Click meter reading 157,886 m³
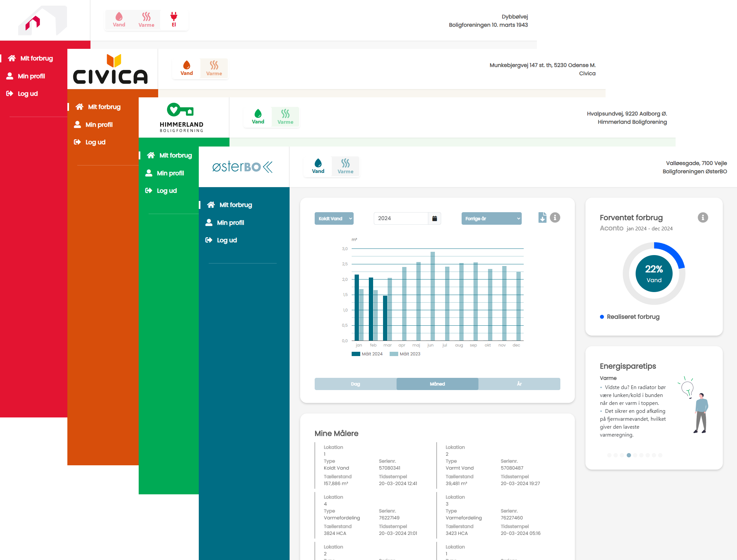 pos(336,484)
